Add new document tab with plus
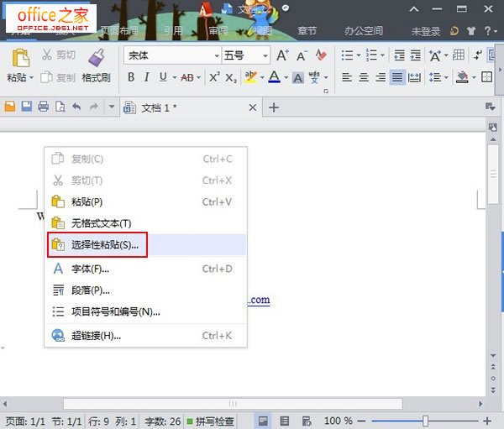 [x=274, y=107]
